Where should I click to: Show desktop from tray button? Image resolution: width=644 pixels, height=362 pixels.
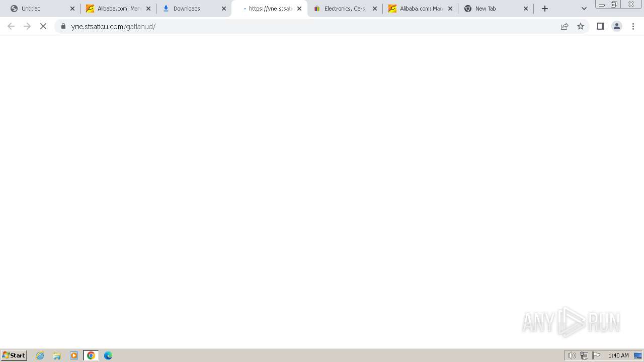pyautogui.click(x=638, y=355)
